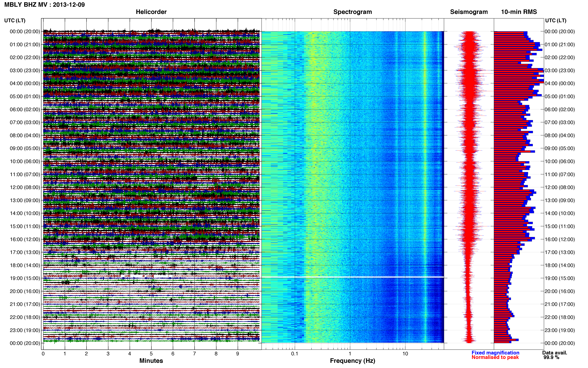Click the left 'UTC (LT)' axis label
The width and height of the screenshot is (588, 368).
click(15, 20)
